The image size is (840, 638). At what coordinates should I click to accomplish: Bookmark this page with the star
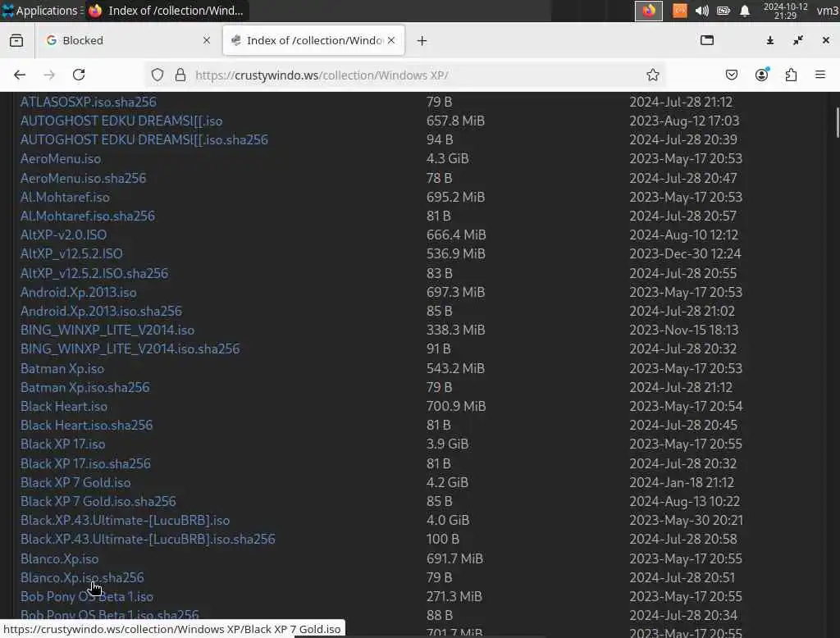[652, 75]
